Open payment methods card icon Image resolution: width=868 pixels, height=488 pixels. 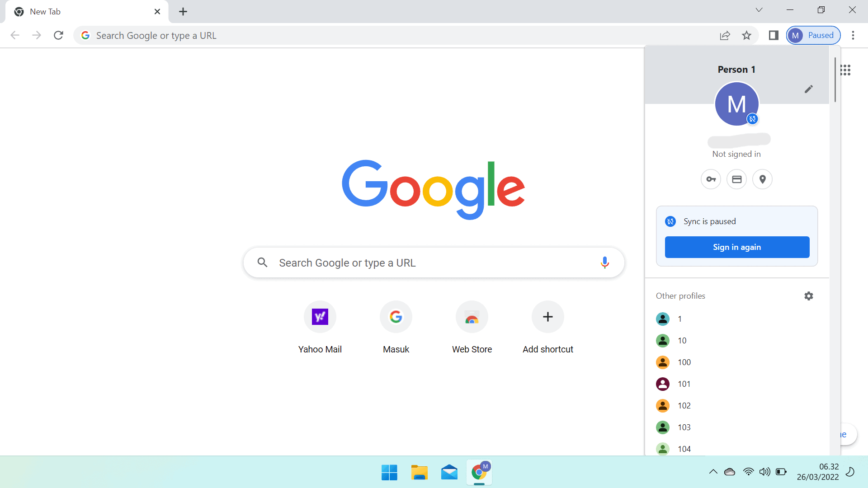tap(737, 179)
